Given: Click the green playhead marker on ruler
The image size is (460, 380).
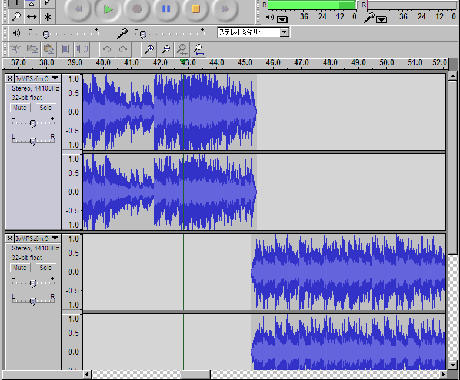Looking at the screenshot, I should click(x=183, y=62).
